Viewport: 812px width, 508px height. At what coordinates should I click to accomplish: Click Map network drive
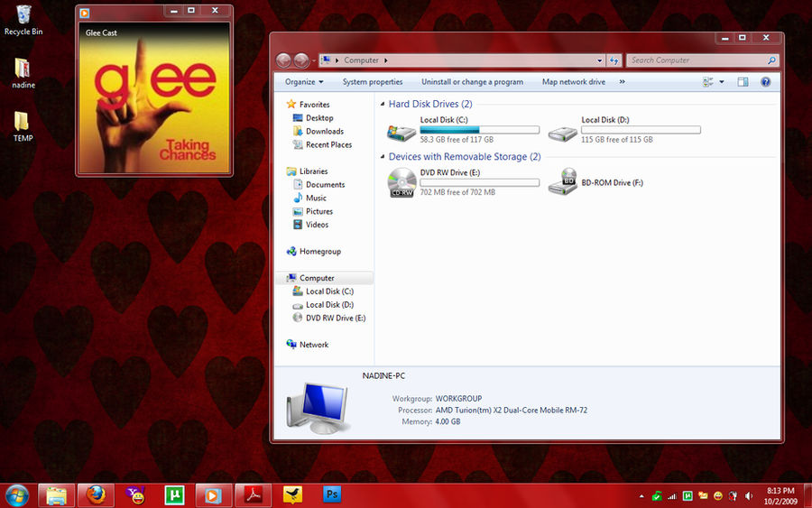click(574, 82)
